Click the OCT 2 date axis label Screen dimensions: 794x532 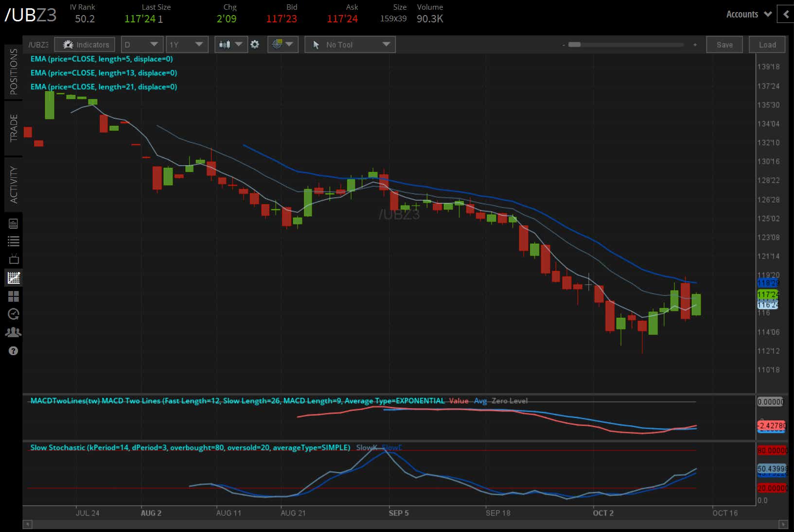tap(603, 513)
